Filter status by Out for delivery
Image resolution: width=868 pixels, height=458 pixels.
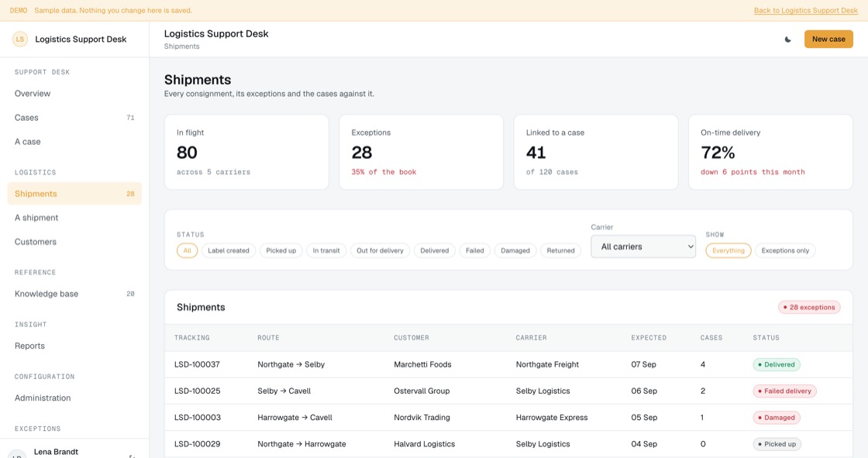point(380,251)
